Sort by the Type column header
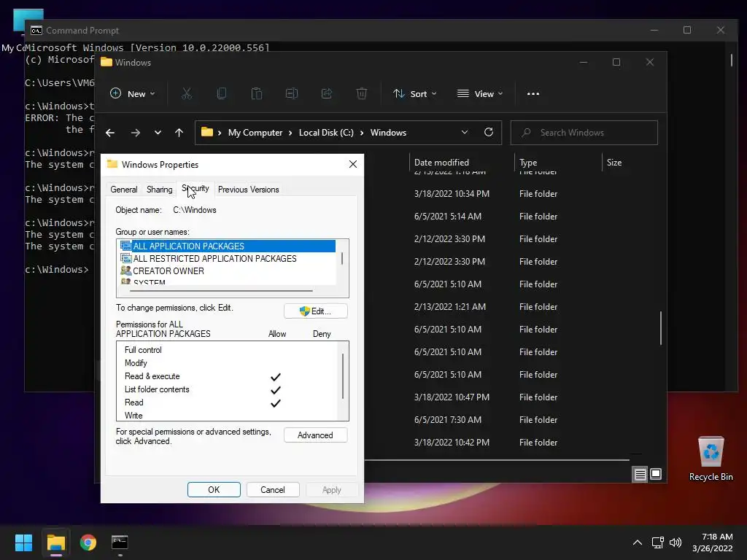747x560 pixels. point(558,163)
